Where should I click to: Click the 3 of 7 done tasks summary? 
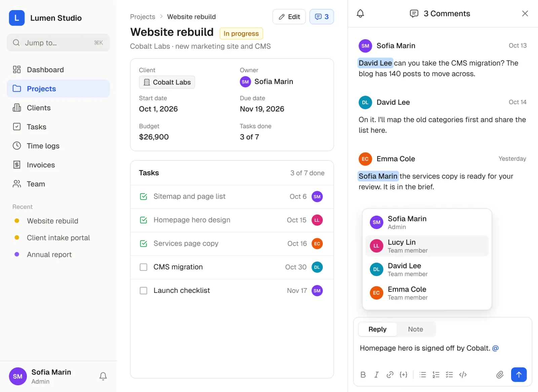307,173
